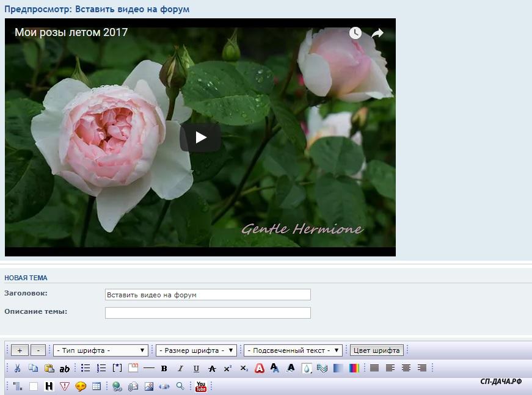Image resolution: width=532 pixels, height=395 pixels.
Task: Center-align text with the toolbar button
Action: pyautogui.click(x=406, y=368)
